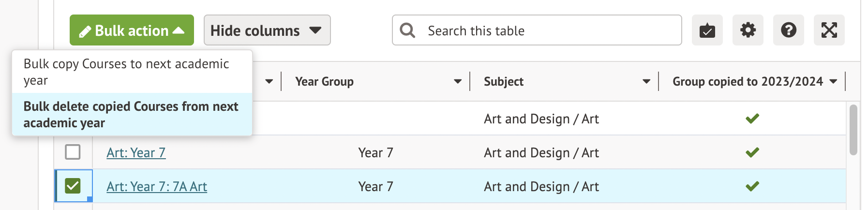Click green tick in 7A Art row
868x210 pixels.
tap(752, 186)
